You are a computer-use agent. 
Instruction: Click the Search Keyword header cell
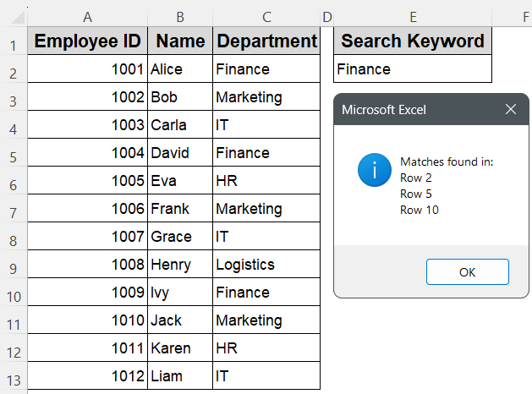412,41
